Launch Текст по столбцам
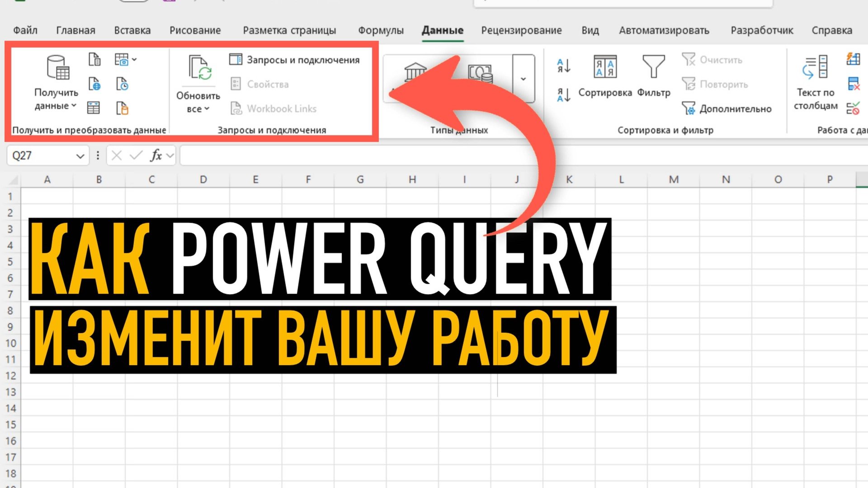Screen dimensions: 868x488 tap(816, 84)
